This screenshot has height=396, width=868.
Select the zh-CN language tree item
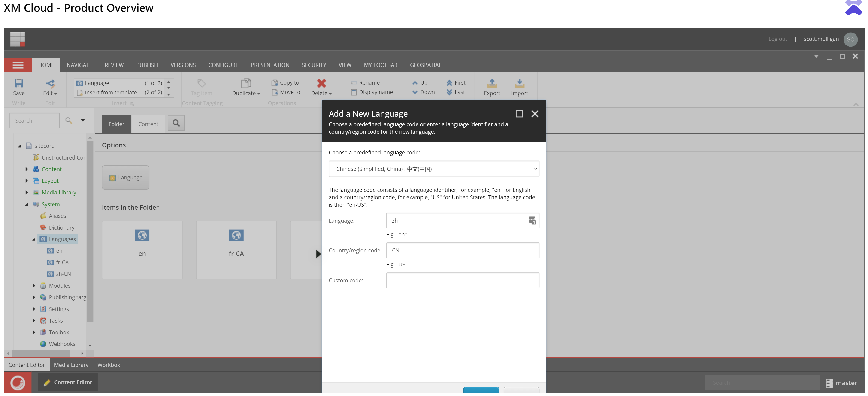pyautogui.click(x=63, y=274)
